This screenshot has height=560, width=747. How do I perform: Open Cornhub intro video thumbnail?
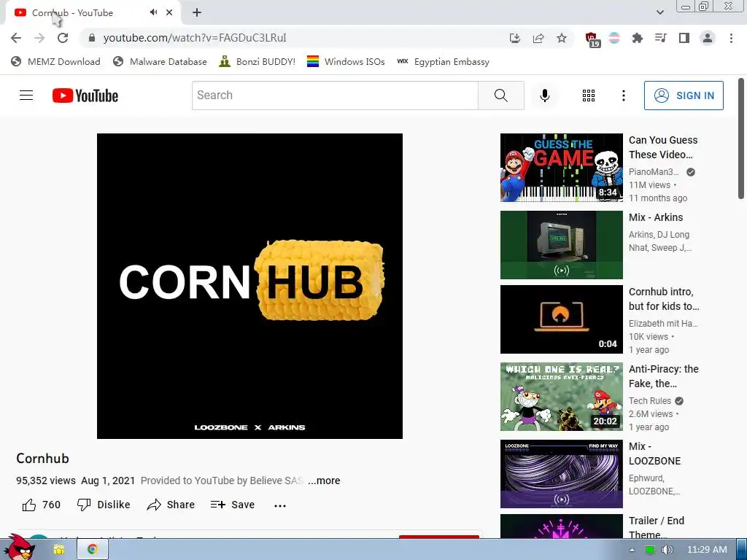point(561,319)
